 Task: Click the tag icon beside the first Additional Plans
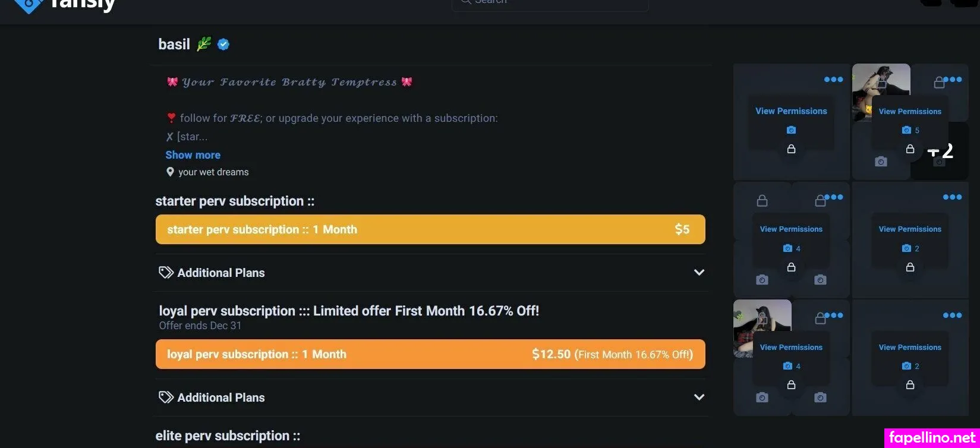(x=166, y=273)
